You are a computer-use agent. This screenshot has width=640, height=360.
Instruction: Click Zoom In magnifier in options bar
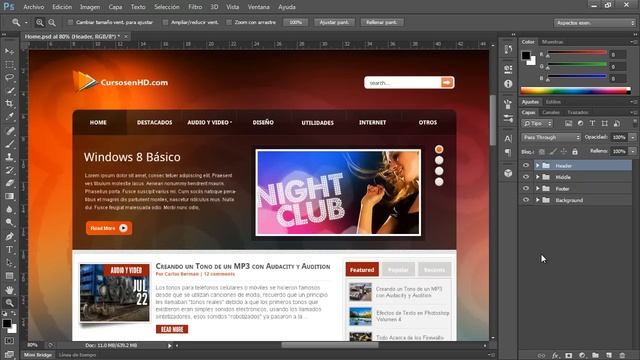pos(40,22)
